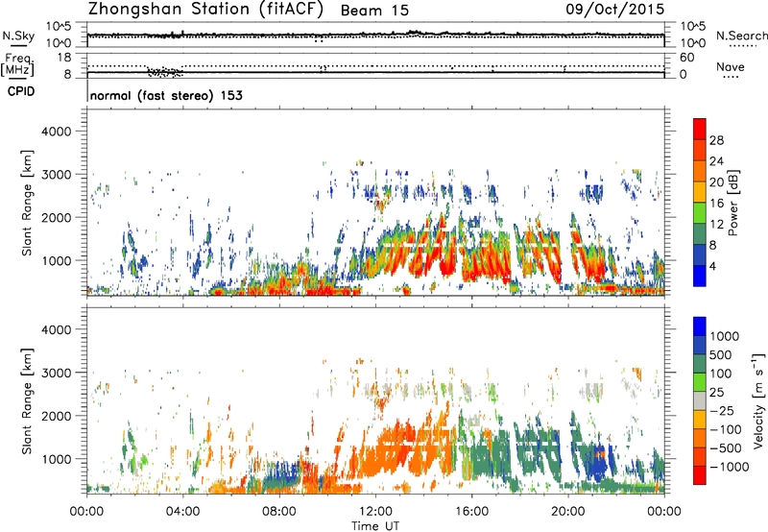Click the '12:00' time axis label
The image size is (768, 532).
pos(375,512)
